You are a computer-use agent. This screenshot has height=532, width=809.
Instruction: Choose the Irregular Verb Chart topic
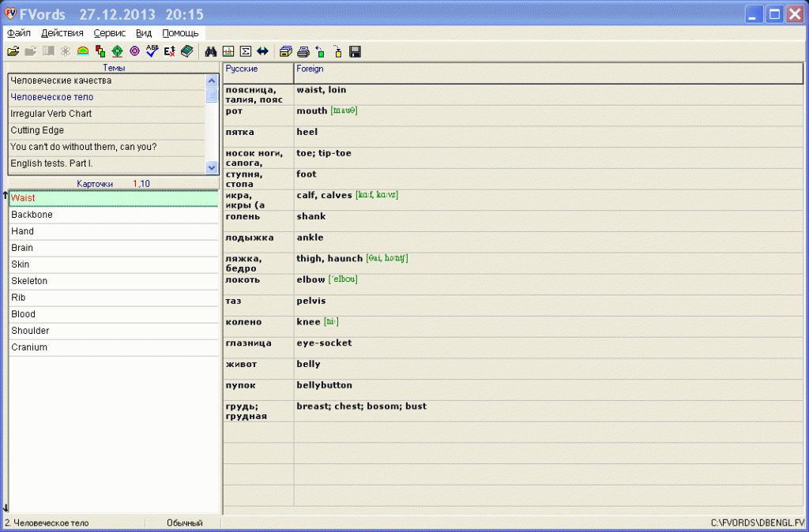51,114
